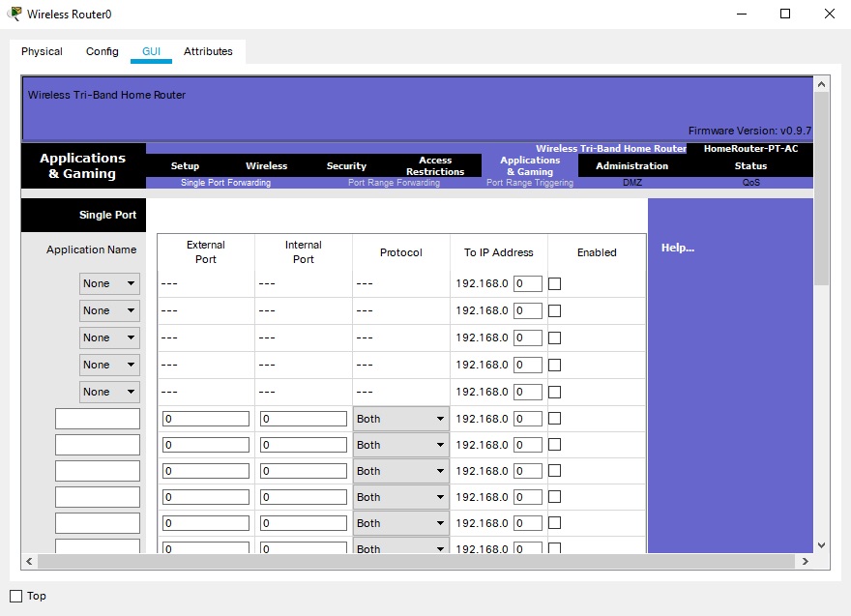Switch to the Physical tab
Image resolution: width=851 pixels, height=616 pixels.
(x=42, y=51)
